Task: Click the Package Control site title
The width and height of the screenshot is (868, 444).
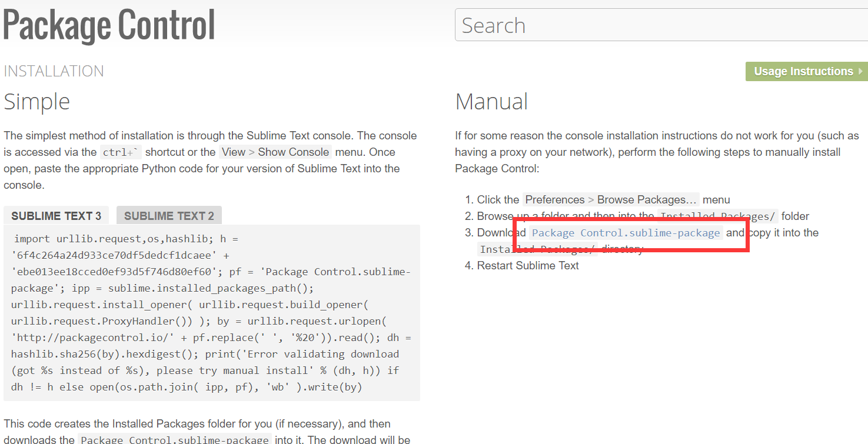Action: click(109, 25)
